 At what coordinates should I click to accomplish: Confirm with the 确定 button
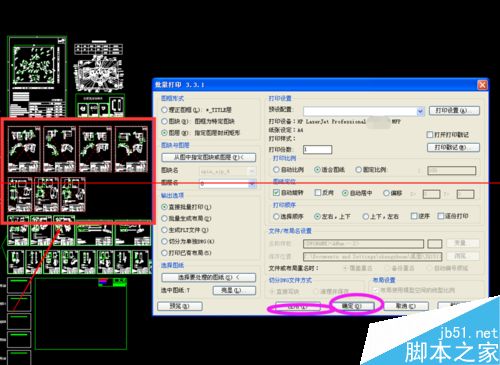352,306
